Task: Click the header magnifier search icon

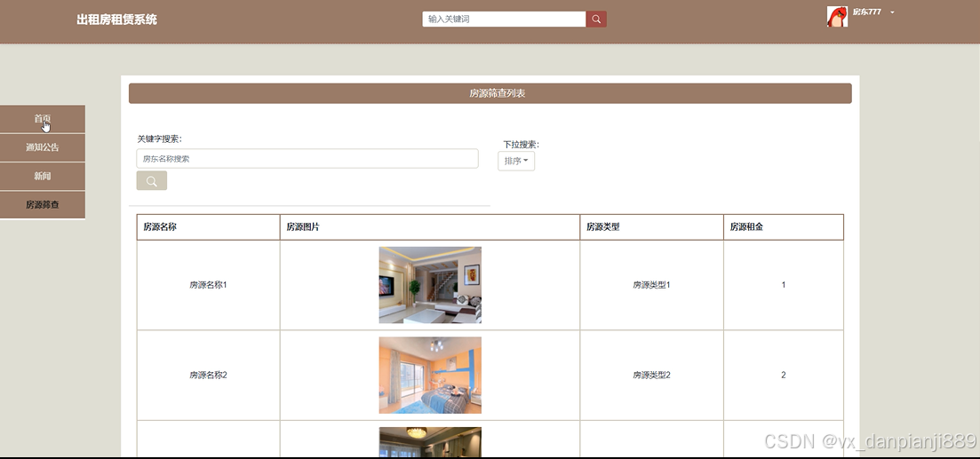Action: pos(595,20)
